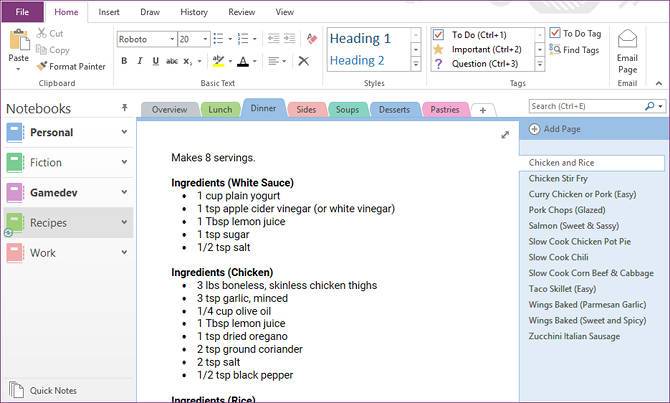
Task: Switch to the History ribbon tab
Action: click(x=194, y=12)
